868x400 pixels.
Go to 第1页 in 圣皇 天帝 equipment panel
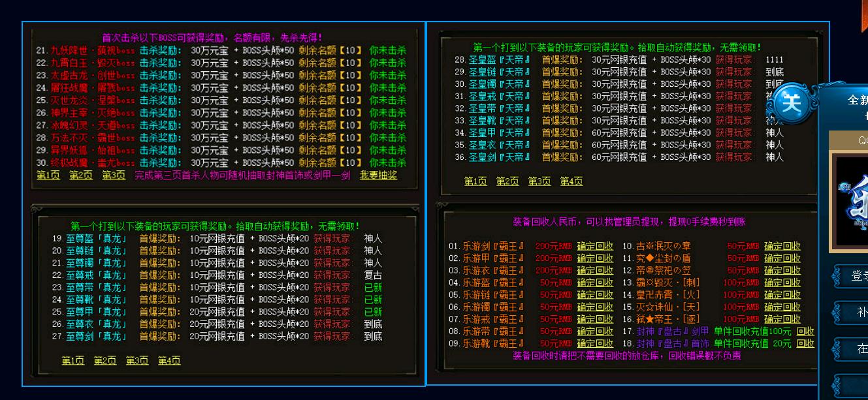pos(475,181)
